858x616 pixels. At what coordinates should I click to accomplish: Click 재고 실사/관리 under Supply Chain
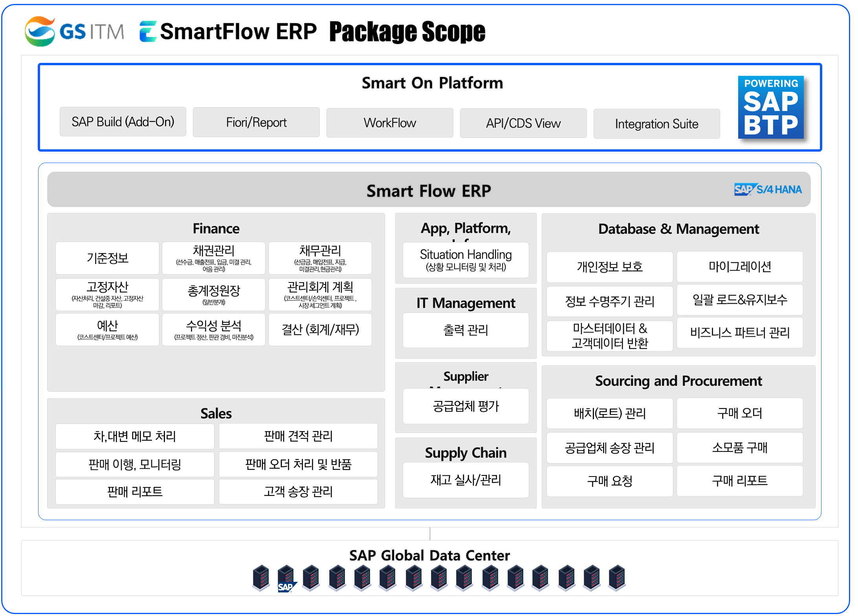466,480
